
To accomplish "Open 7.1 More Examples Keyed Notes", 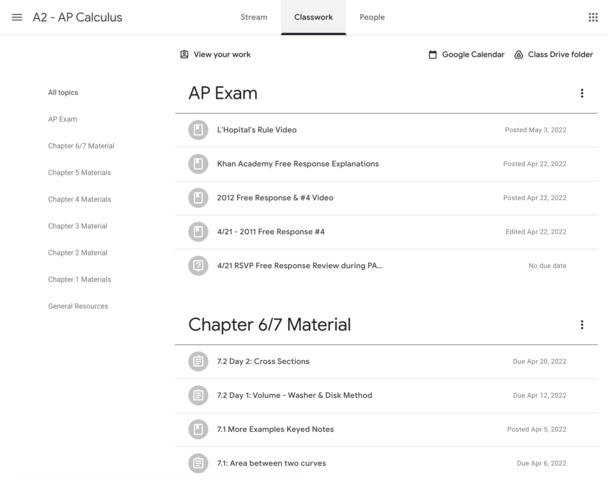I will click(x=275, y=429).
